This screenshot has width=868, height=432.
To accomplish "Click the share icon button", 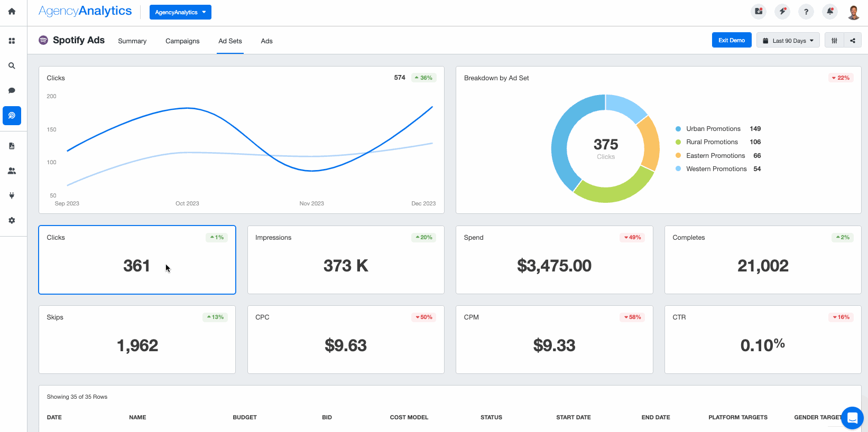I will click(853, 41).
